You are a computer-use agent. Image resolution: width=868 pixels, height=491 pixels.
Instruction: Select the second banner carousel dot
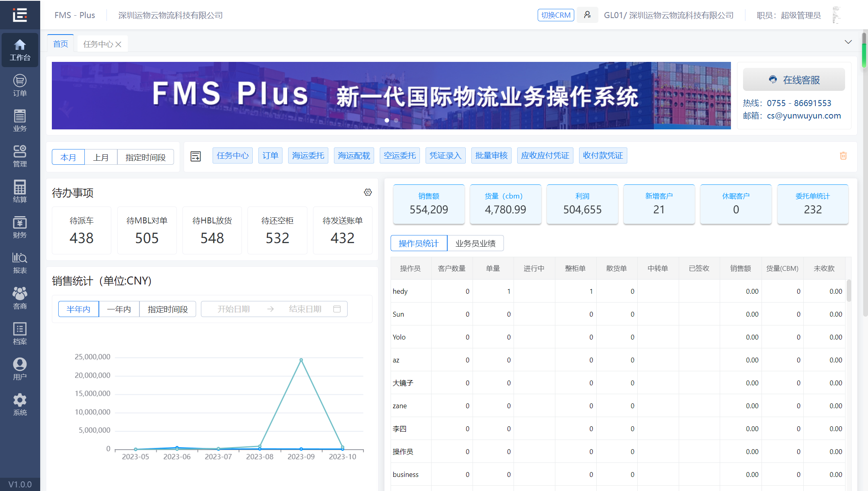point(396,120)
